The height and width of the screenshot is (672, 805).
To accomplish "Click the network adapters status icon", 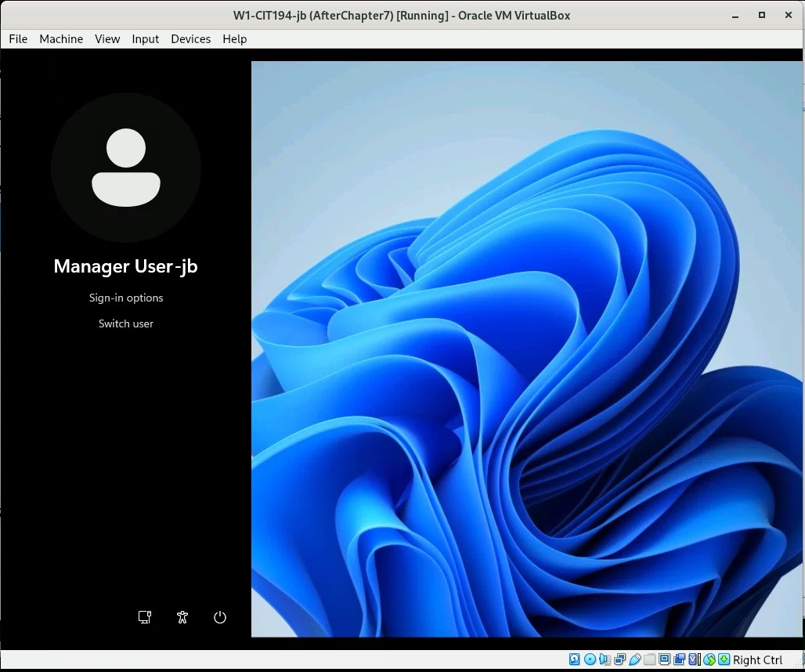I will point(619,659).
